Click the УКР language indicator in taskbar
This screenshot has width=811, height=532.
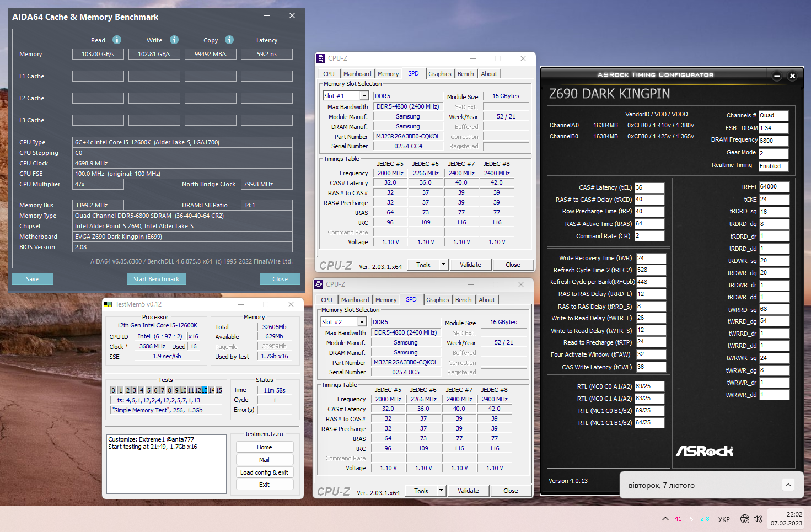[724, 519]
